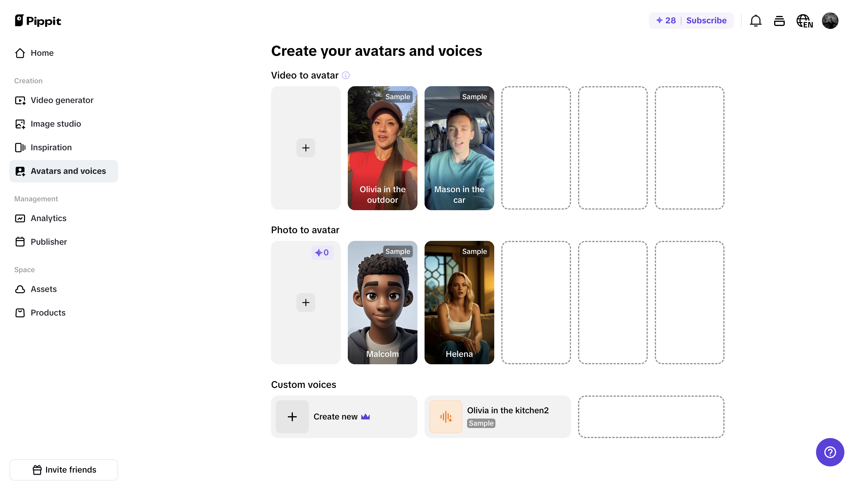The image size is (868, 490).
Task: Open the Image studio
Action: click(x=56, y=124)
